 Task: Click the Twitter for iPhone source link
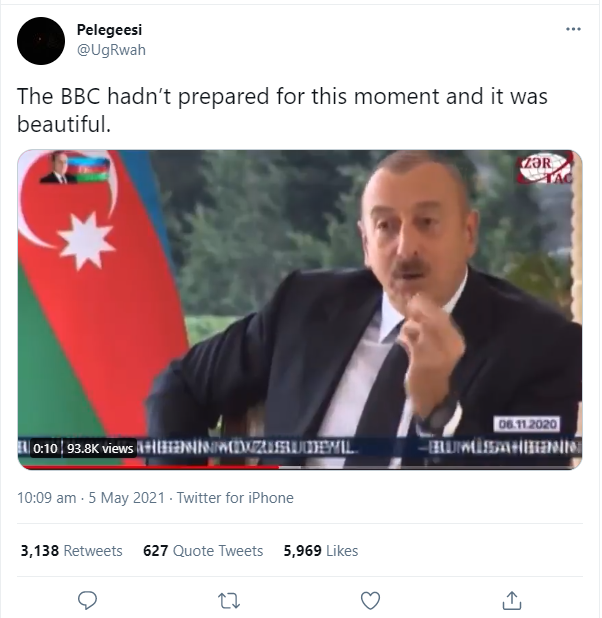(235, 498)
